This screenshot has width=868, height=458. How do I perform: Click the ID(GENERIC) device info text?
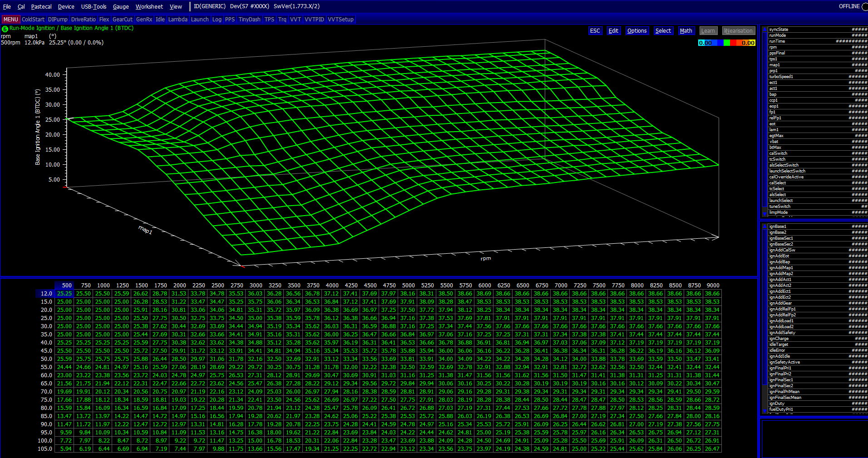pos(210,6)
